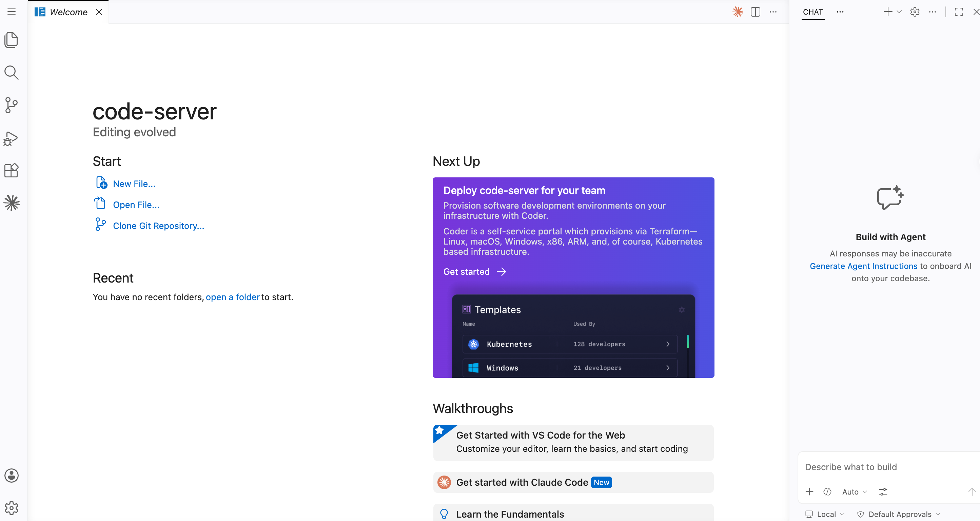Open Claude Code in the activity bar
980x521 pixels.
12,203
